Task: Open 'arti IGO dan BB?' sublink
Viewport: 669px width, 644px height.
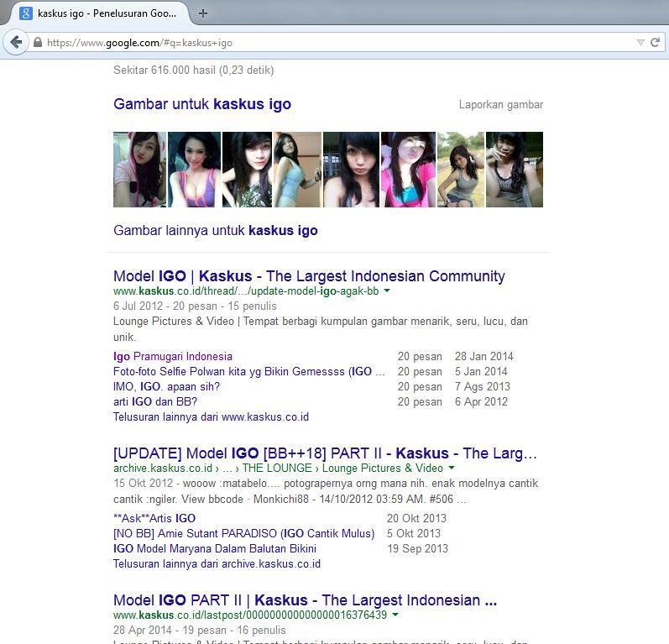Action: point(155,401)
